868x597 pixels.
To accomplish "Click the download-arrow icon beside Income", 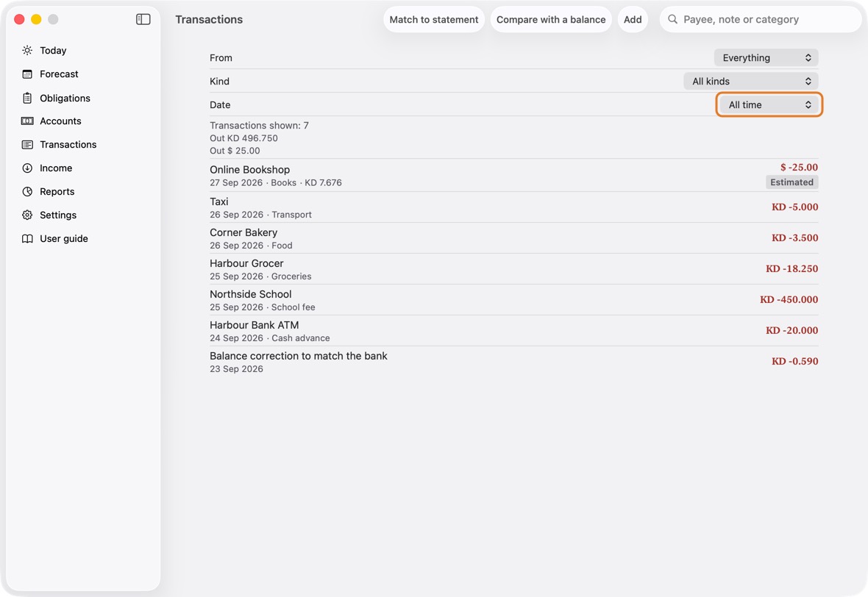I will tap(27, 168).
